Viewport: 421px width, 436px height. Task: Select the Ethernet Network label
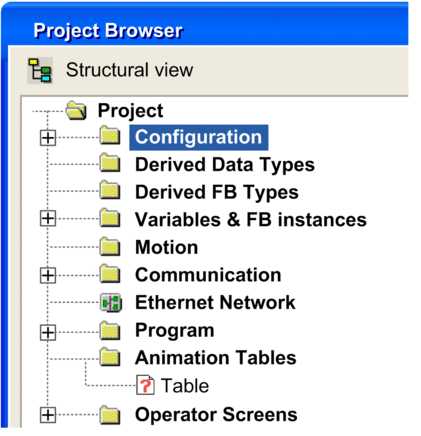click(215, 303)
